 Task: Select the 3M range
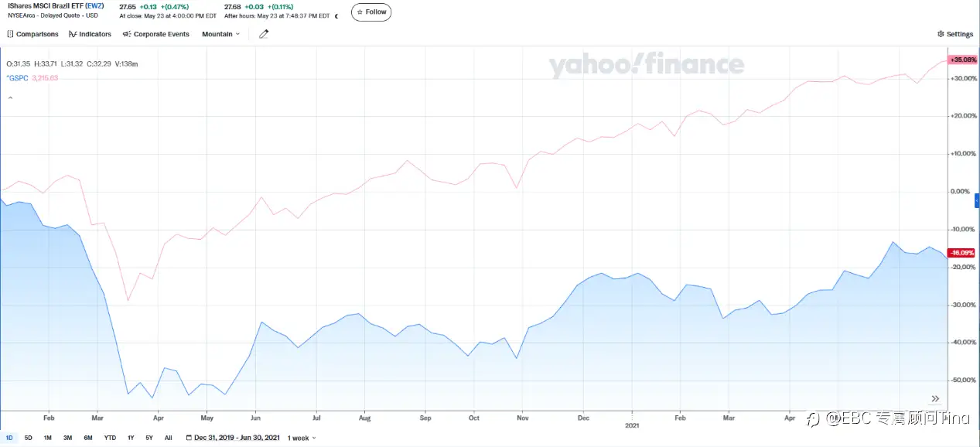coord(68,438)
